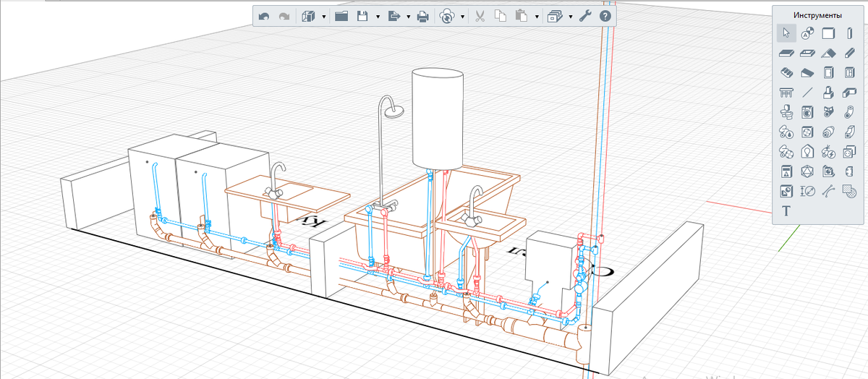Open settings via the wrench icon
Image resolution: width=868 pixels, height=379 pixels.
point(586,16)
